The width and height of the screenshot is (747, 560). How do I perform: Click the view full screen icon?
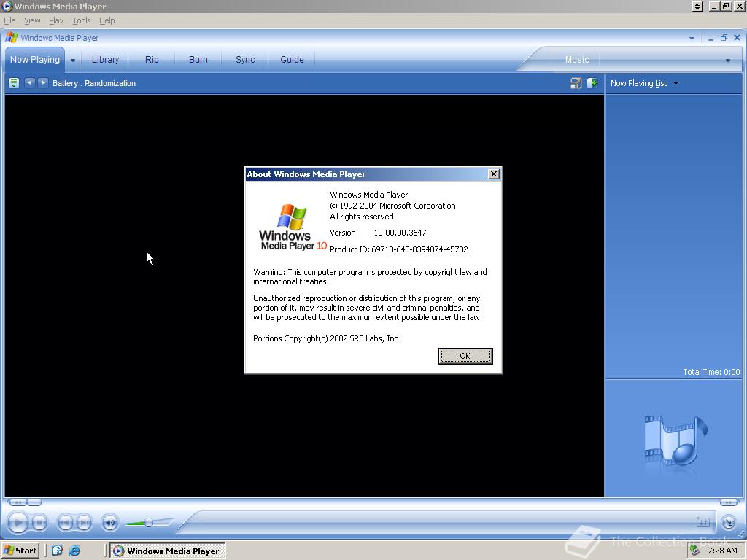(703, 522)
